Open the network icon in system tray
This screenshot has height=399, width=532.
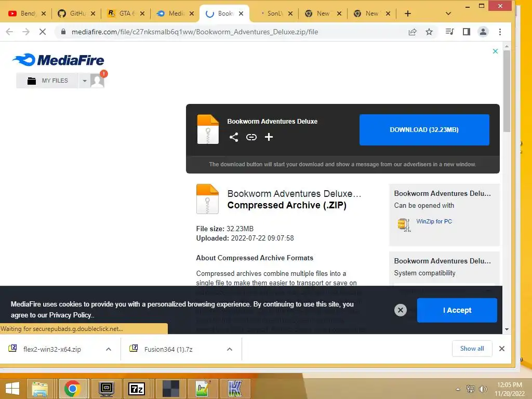coord(470,389)
